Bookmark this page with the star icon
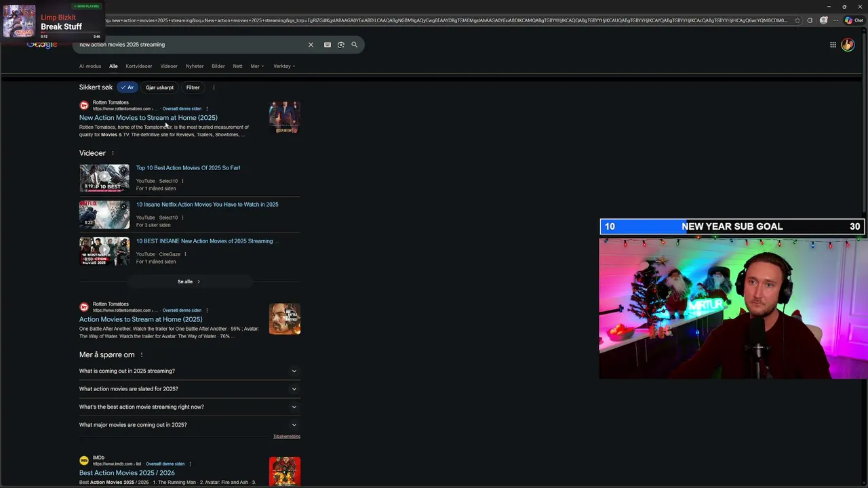Viewport: 868px width, 488px height. pyautogui.click(x=797, y=20)
